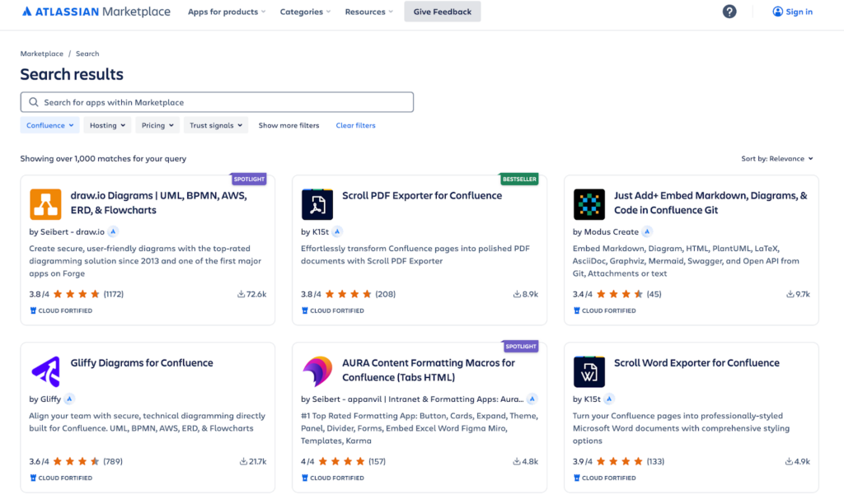
Task: Click partner badge next to Modus Create
Action: point(647,232)
